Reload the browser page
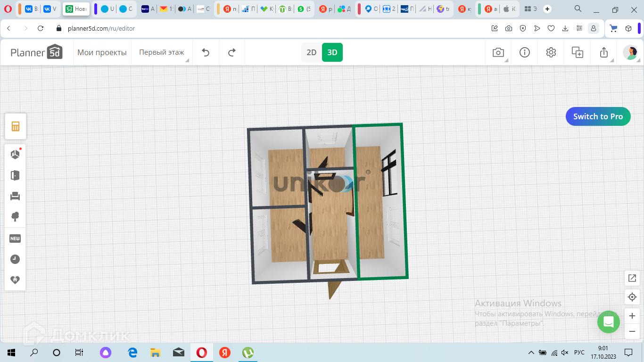Viewport: 644px width, 362px height. pos(41,28)
